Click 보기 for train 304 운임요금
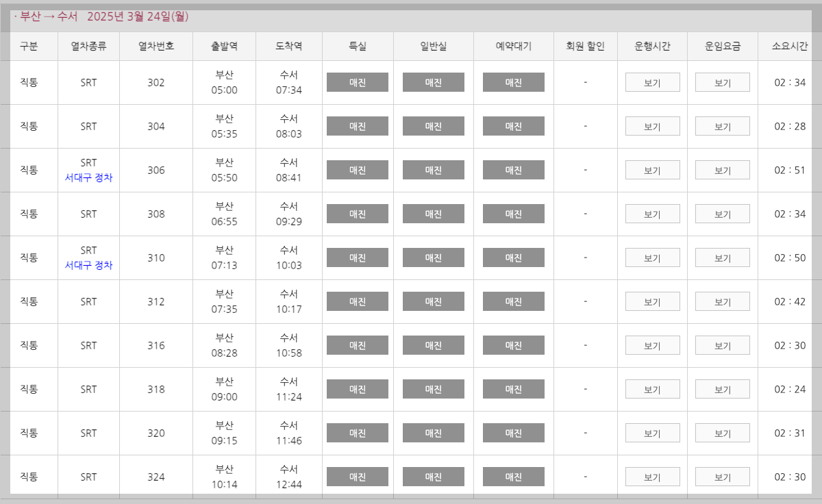Viewport: 822px width, 504px height. point(722,125)
